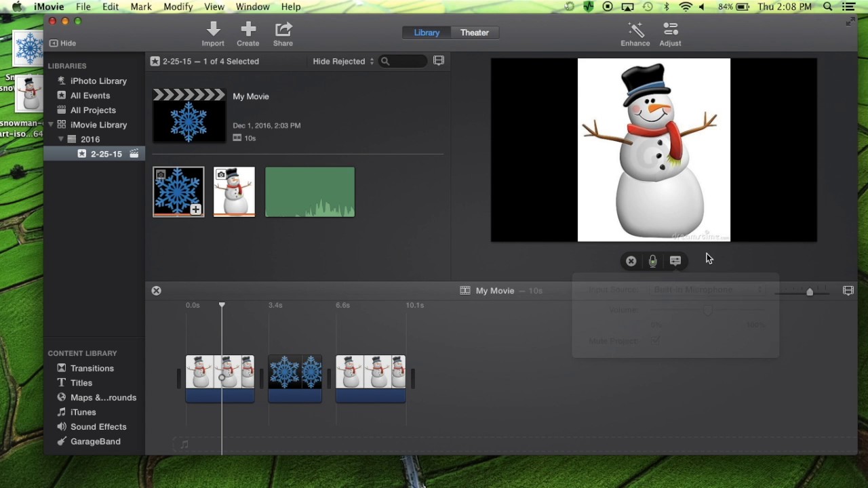The image size is (868, 488).
Task: Select first snowman clip in timeline
Action: (220, 379)
